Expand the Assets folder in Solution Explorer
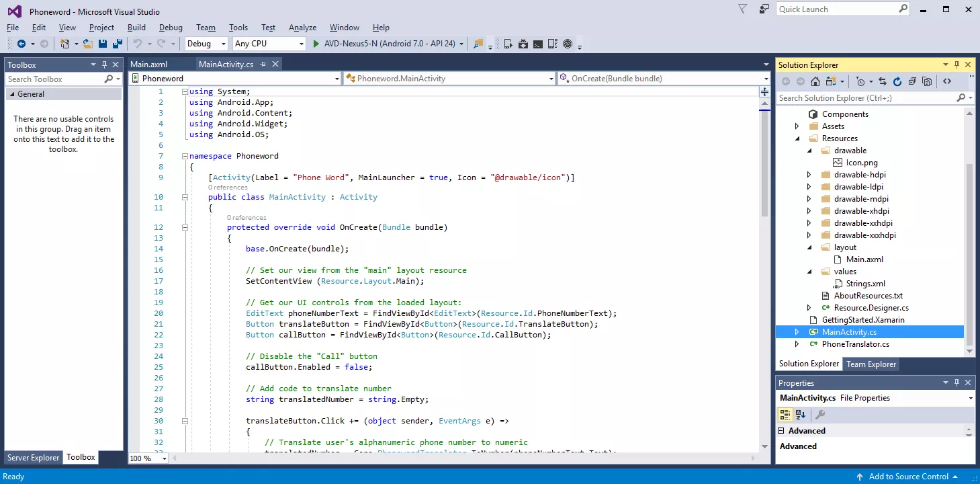The image size is (980, 484). (x=797, y=126)
